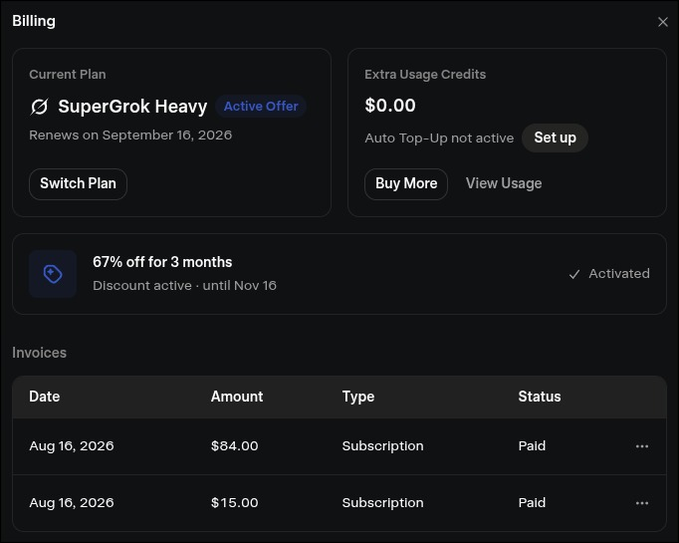This screenshot has width=679, height=543.
Task: Click the Paid status in the $84.00 row
Action: (532, 446)
